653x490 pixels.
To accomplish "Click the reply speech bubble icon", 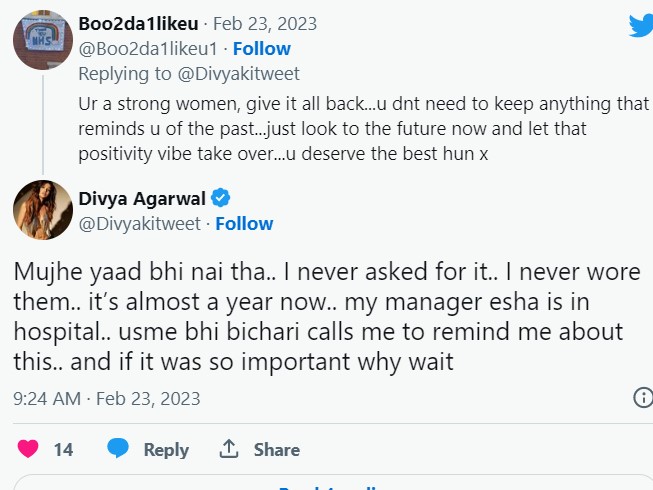I will click(118, 449).
